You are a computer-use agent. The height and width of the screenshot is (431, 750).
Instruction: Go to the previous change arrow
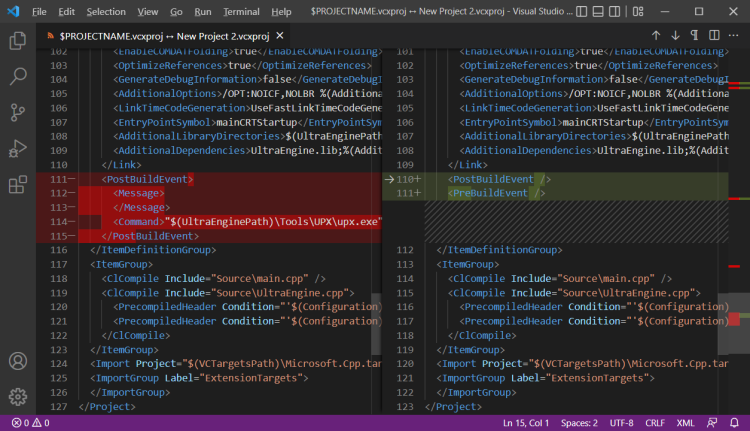(656, 35)
